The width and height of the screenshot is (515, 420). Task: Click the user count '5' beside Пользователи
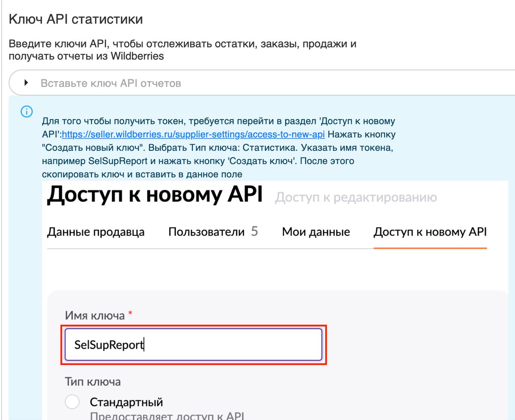click(254, 232)
